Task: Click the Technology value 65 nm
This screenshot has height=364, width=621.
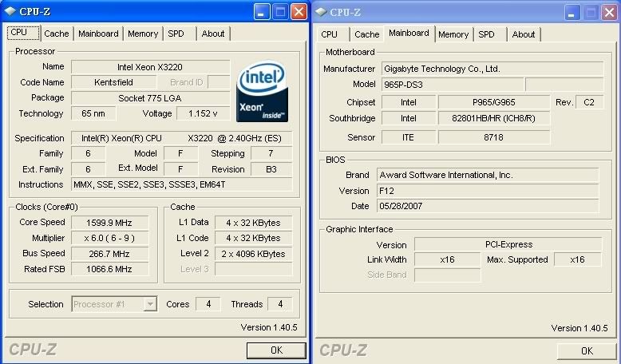Action: point(93,113)
